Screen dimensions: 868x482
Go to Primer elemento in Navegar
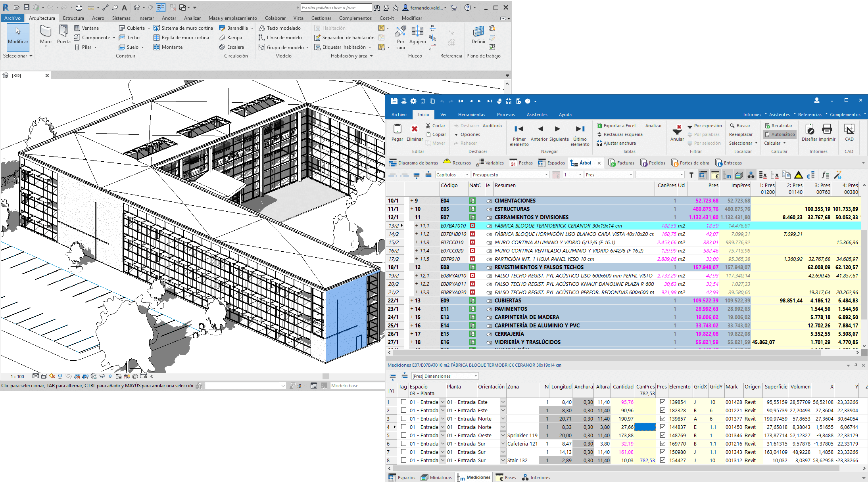[519, 129]
